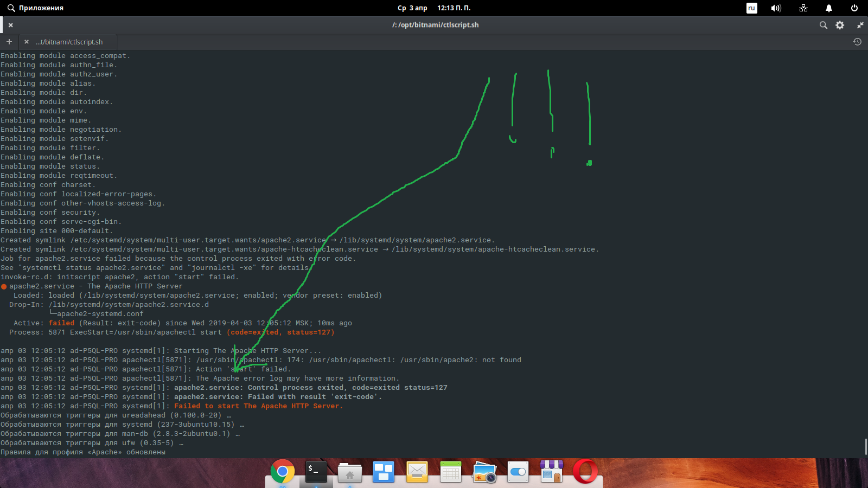Open the Photos app in dock
The width and height of the screenshot is (868, 488).
click(484, 472)
